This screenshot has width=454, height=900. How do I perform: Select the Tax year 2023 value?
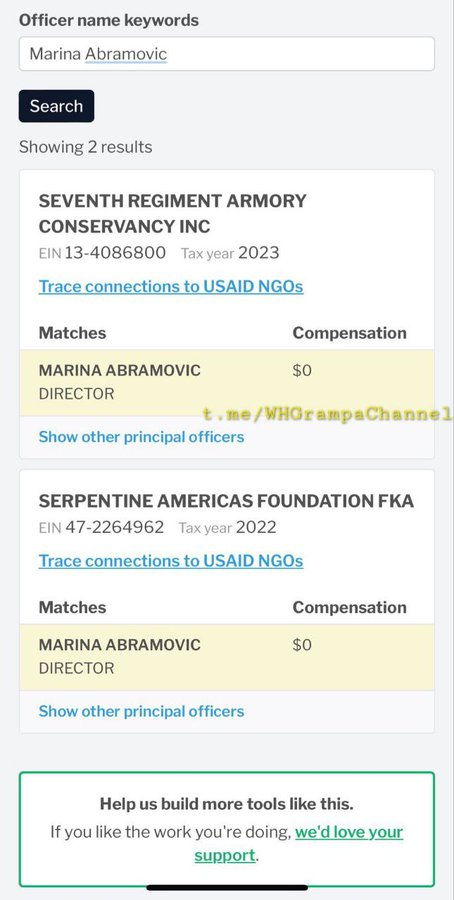coord(259,253)
